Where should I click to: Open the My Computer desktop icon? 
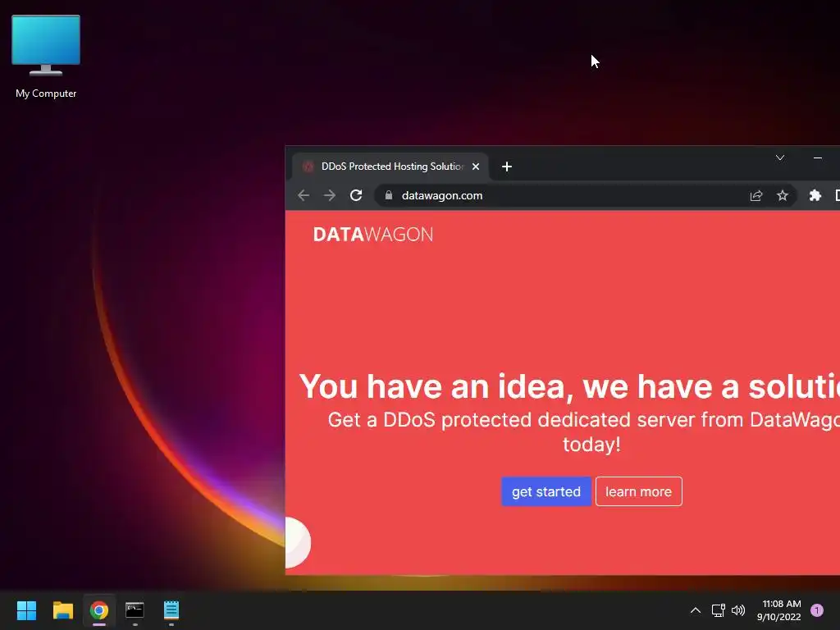tap(46, 57)
